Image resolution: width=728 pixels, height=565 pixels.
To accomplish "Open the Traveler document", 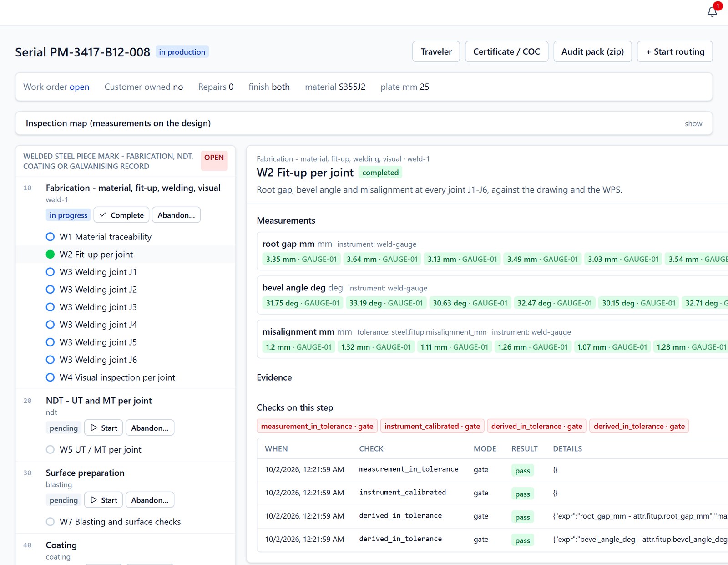I will 436,51.
